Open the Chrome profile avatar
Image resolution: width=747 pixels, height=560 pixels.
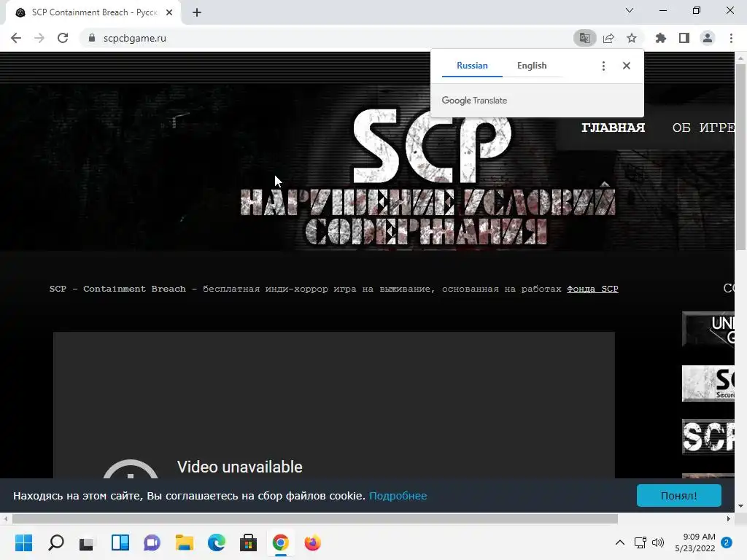[708, 38]
